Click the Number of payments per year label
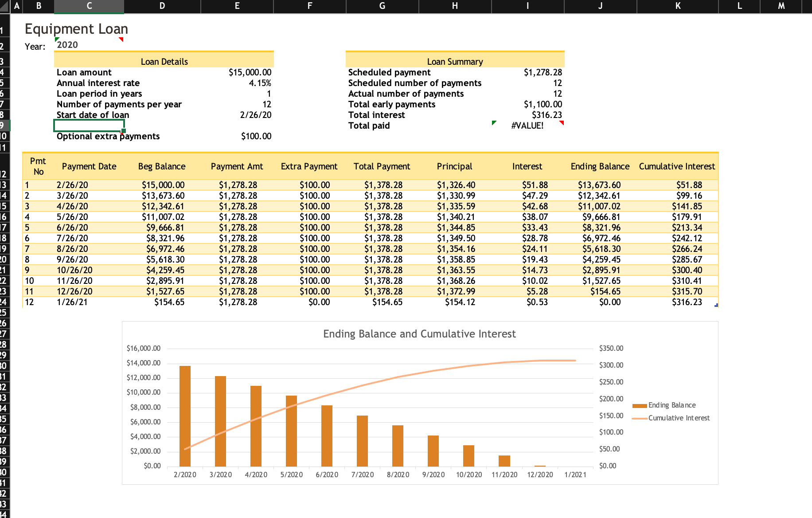 [x=119, y=104]
